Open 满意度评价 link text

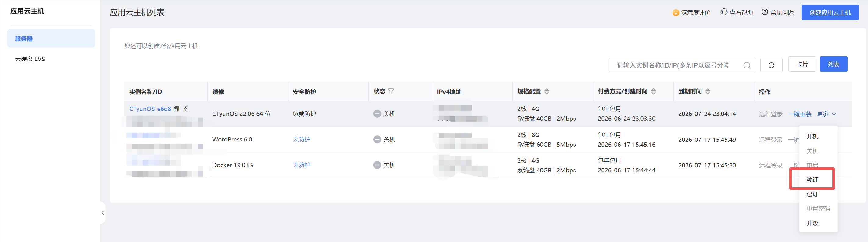point(695,13)
